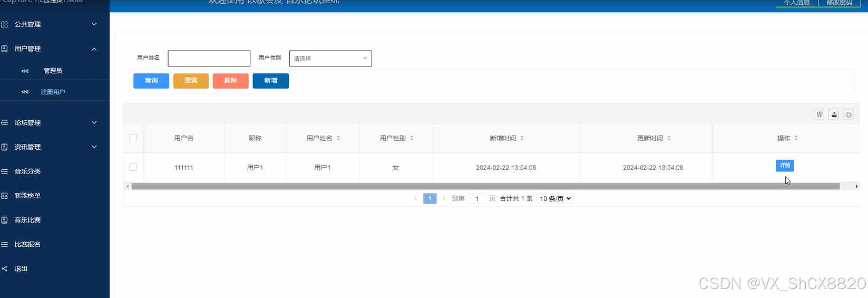
Task: Click the 比赛报名 list icon
Action: [x=4, y=244]
